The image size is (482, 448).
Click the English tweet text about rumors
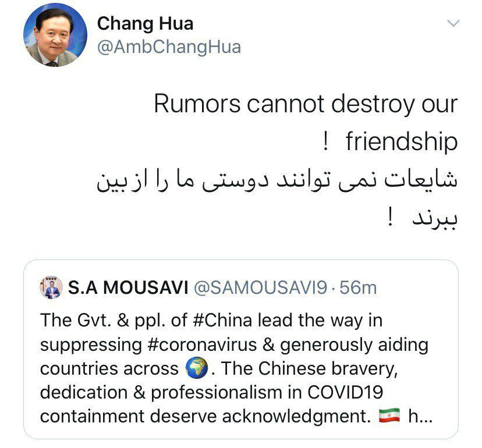tap(306, 122)
